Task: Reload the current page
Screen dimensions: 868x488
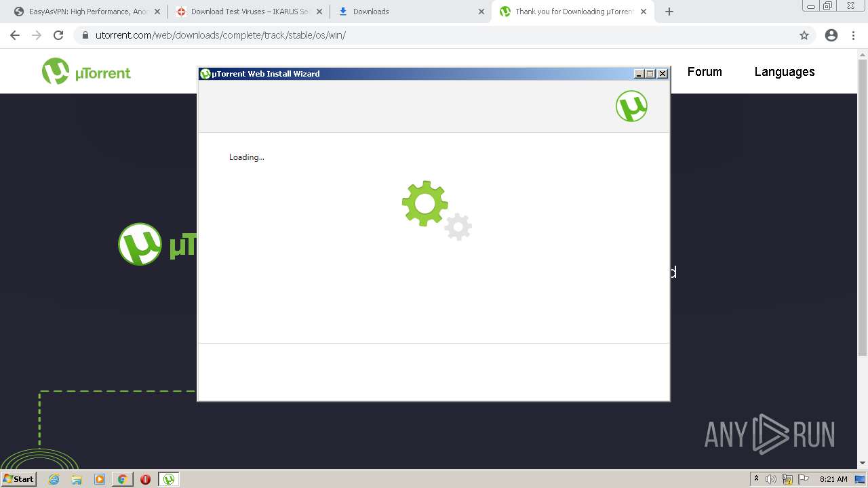Action: (x=58, y=35)
